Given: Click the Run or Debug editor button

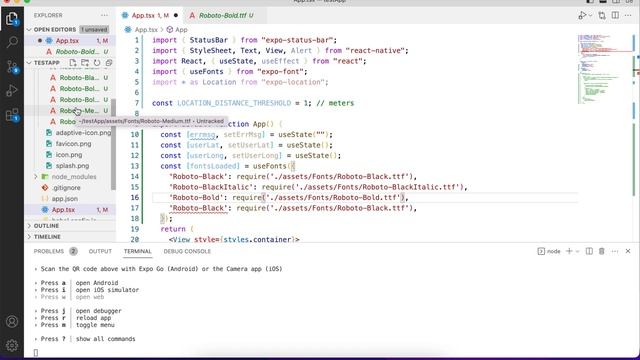Looking at the screenshot, I should tap(582, 16).
